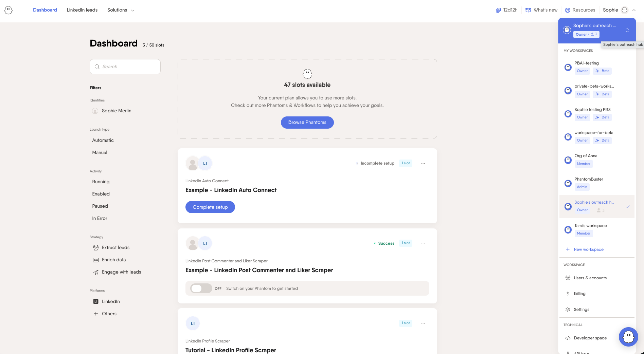Filter by Automatic launch type
644x354 pixels.
coord(103,140)
